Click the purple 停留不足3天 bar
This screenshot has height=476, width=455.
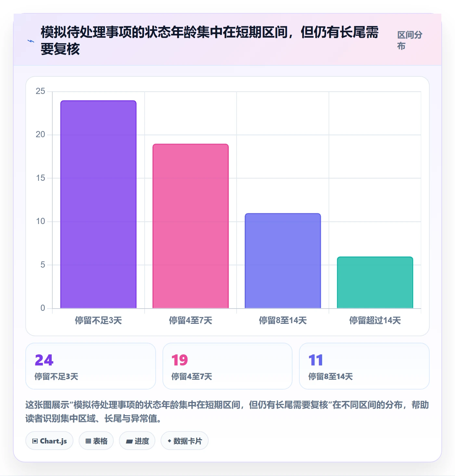(x=98, y=205)
